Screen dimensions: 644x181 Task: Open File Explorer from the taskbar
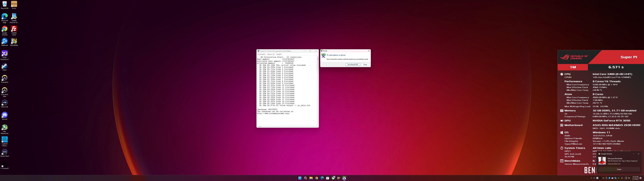(x=311, y=178)
